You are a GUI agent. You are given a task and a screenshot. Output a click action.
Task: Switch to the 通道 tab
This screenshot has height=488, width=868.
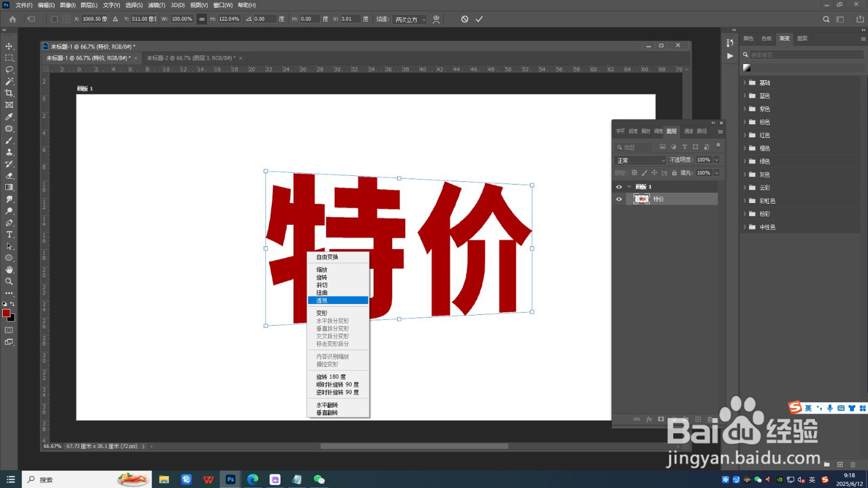(x=688, y=131)
